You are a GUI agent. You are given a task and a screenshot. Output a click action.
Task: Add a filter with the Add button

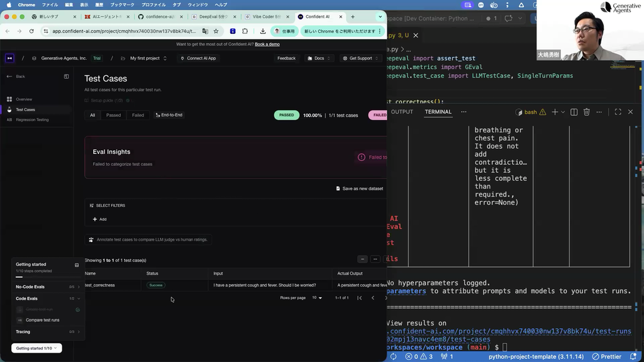(99, 219)
